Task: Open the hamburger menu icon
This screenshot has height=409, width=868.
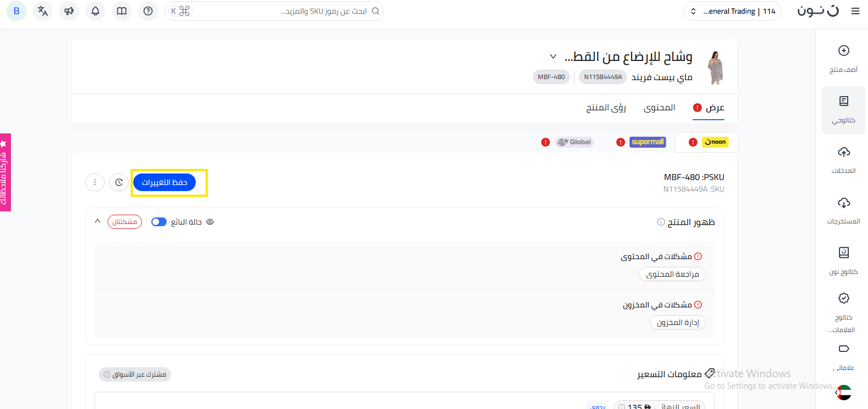Action: tap(855, 11)
